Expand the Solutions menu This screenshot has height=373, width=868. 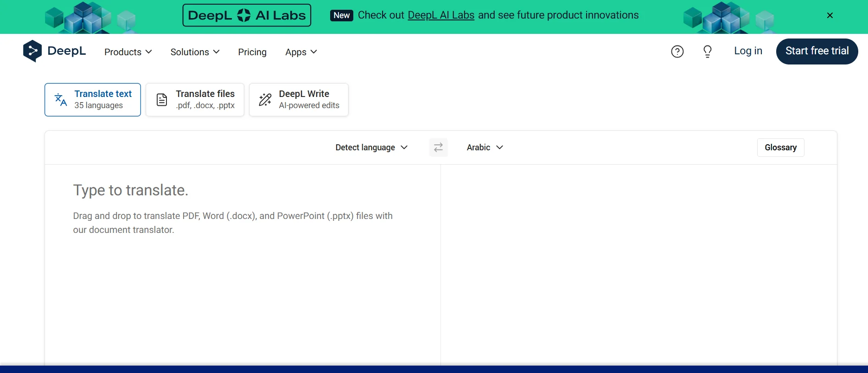pyautogui.click(x=195, y=52)
